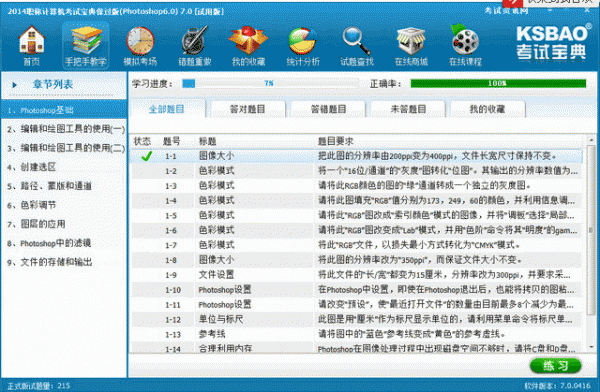Select chapter 1 Photoshop基础
The height and width of the screenshot is (392, 600).
(x=64, y=110)
